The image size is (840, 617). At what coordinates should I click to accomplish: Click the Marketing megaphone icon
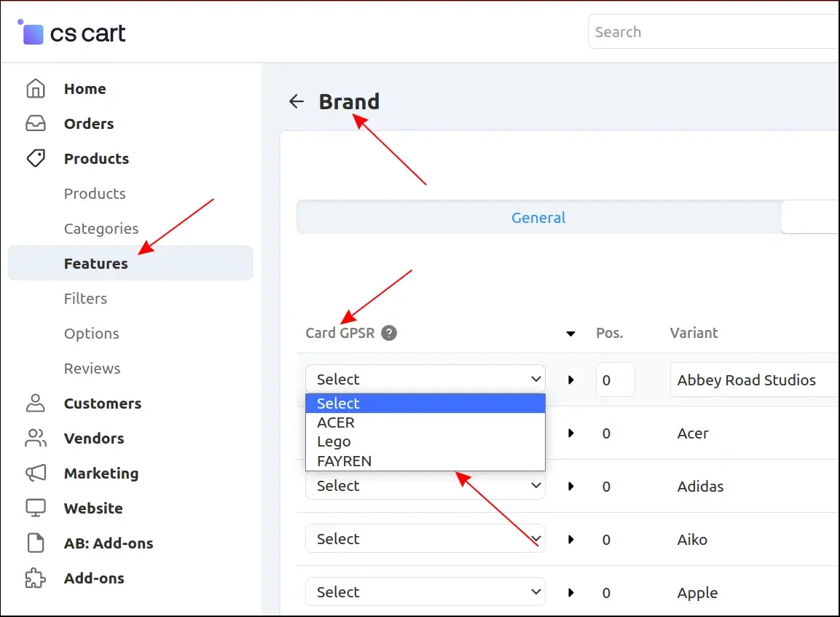click(x=35, y=473)
